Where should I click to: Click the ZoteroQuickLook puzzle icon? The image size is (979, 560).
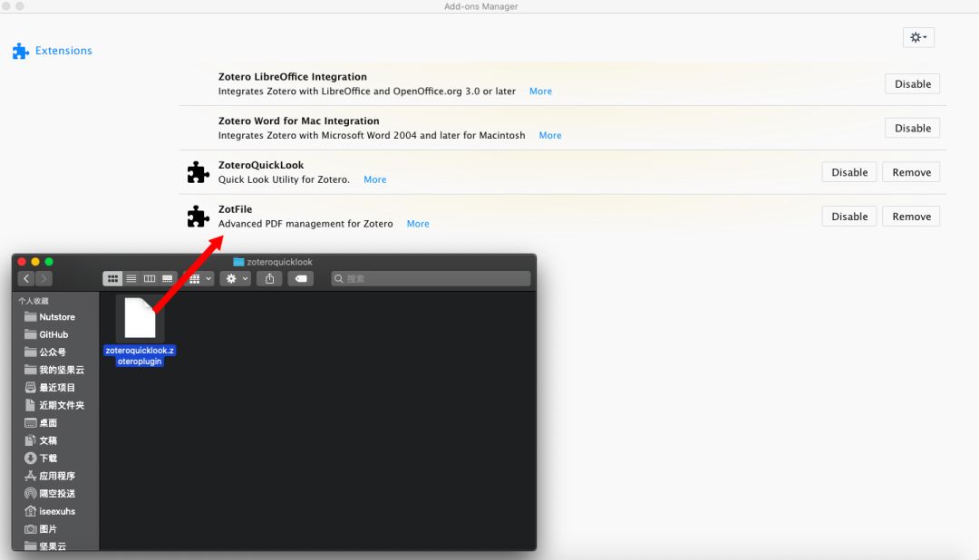pos(198,172)
